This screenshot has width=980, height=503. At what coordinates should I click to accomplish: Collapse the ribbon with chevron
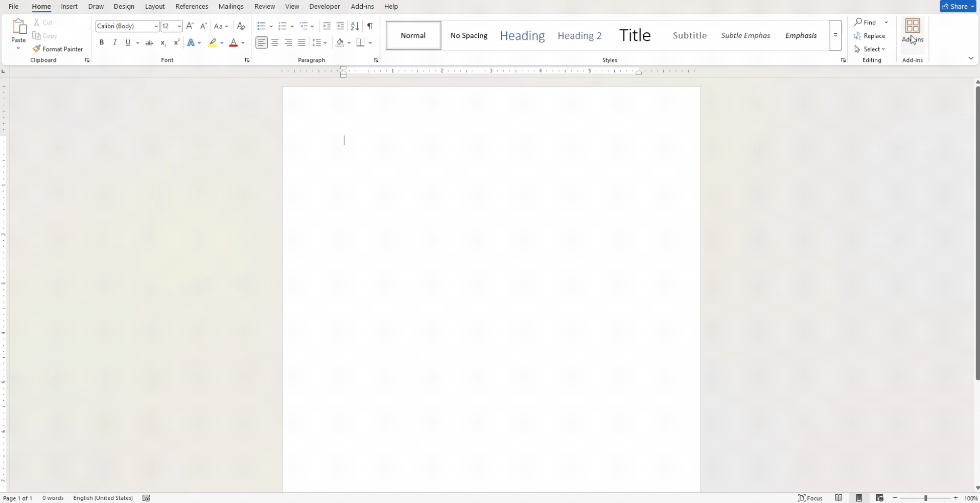971,58
